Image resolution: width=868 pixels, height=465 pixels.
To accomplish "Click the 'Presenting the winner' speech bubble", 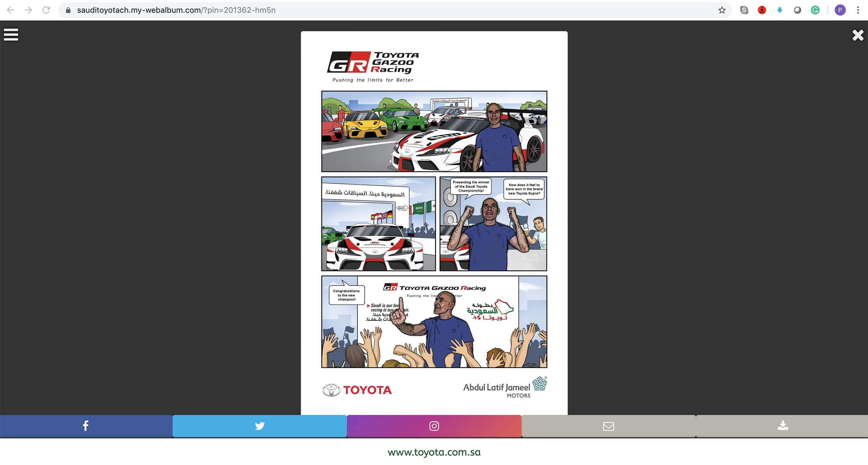I will 471,187.
